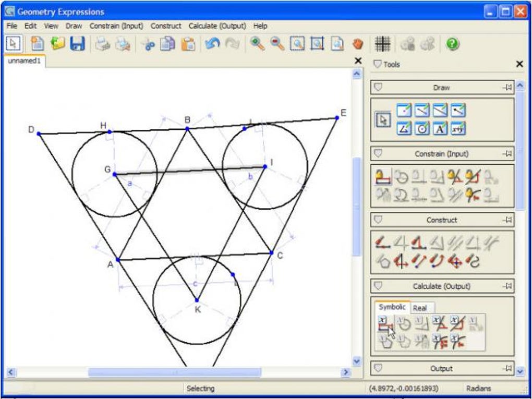
Task: Click the Print icon in toolbar
Action: (102, 44)
